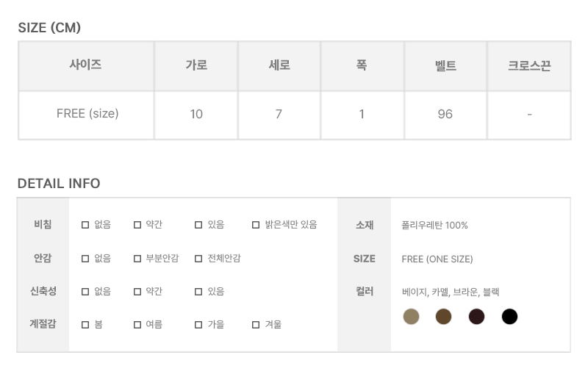This screenshot has height=388, width=588.
Task: Check 약간 box in 비침 row
Action: [137, 225]
